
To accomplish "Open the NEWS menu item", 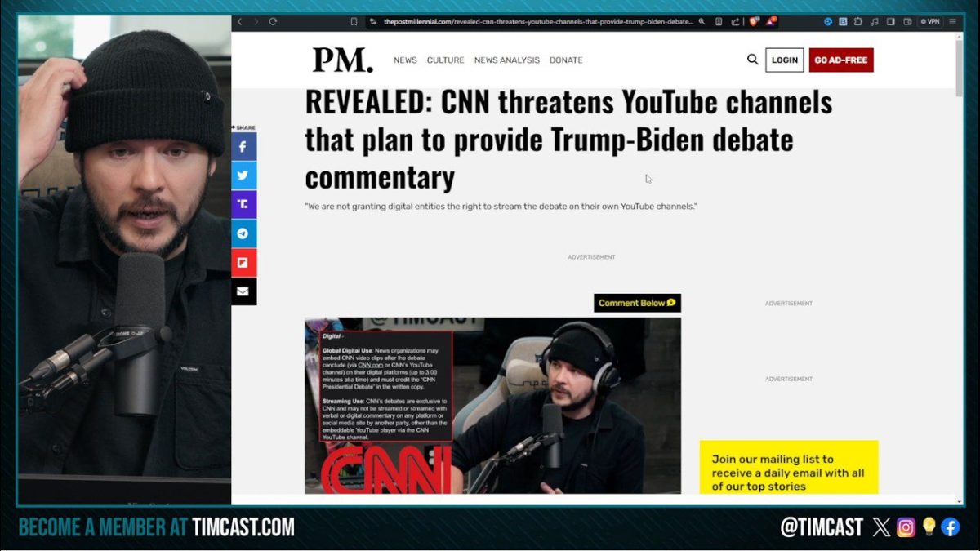I will 405,60.
